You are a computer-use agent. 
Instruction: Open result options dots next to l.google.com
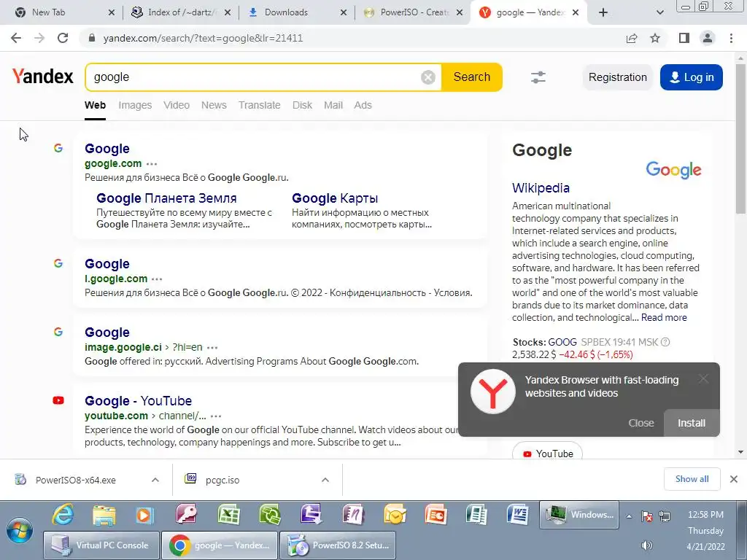(158, 279)
